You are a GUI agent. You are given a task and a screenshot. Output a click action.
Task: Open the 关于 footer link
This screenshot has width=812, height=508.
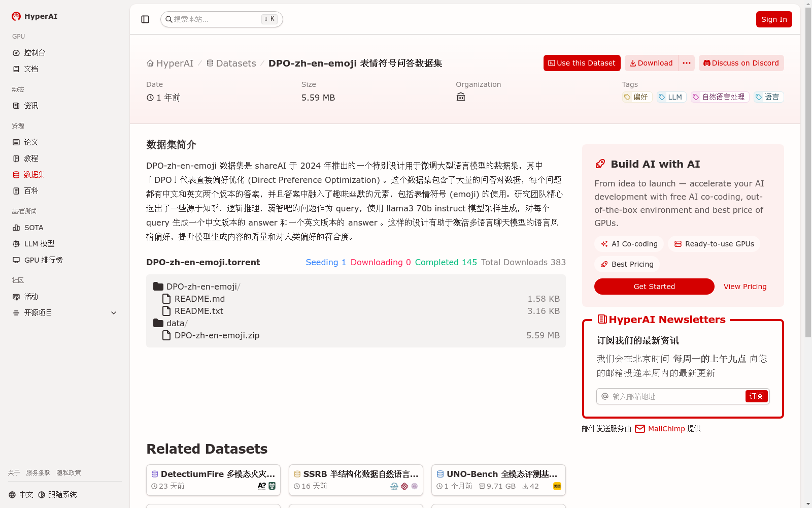click(14, 473)
